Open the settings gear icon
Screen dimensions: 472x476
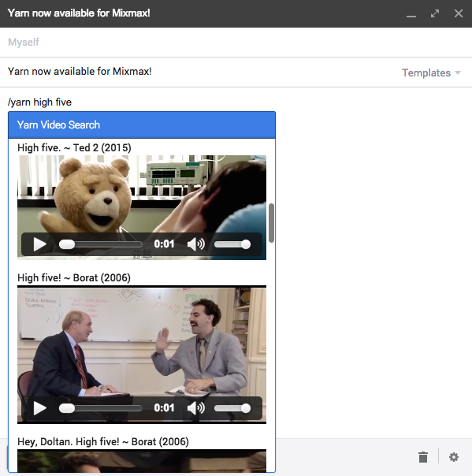pyautogui.click(x=454, y=457)
